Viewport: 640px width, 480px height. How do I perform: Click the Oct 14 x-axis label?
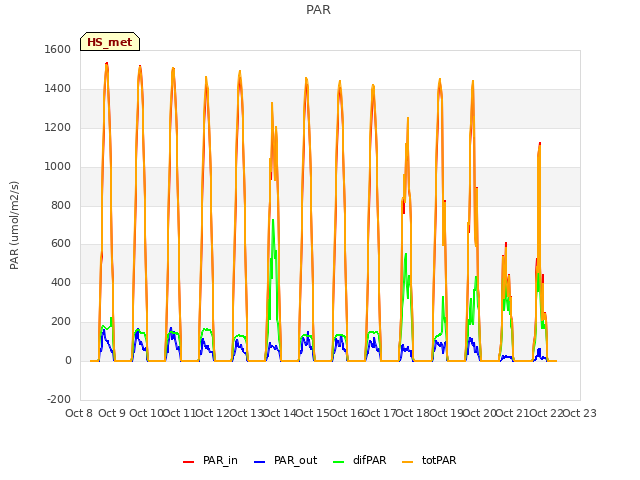(x=279, y=413)
